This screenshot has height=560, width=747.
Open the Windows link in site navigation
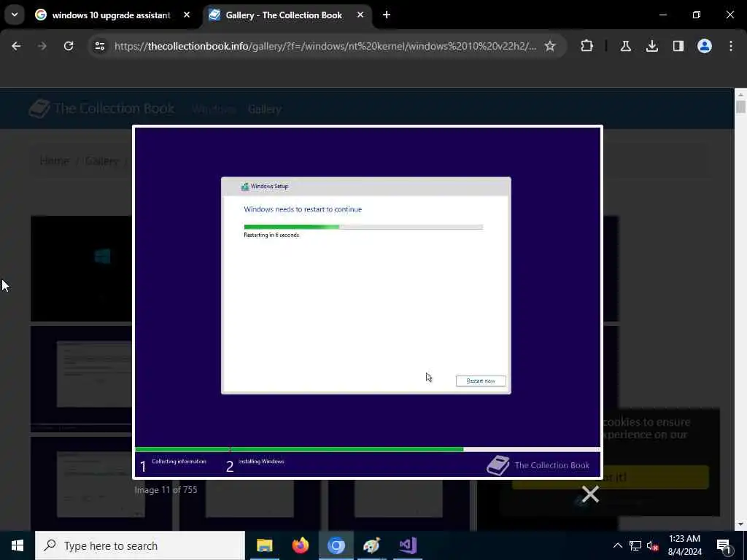(214, 109)
